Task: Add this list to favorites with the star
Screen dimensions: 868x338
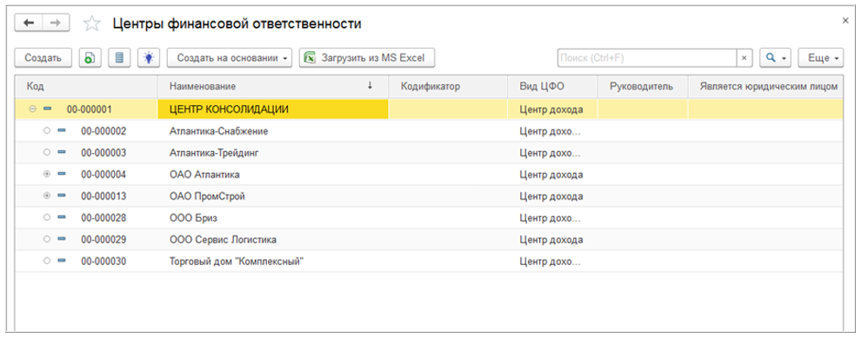Action: [91, 23]
